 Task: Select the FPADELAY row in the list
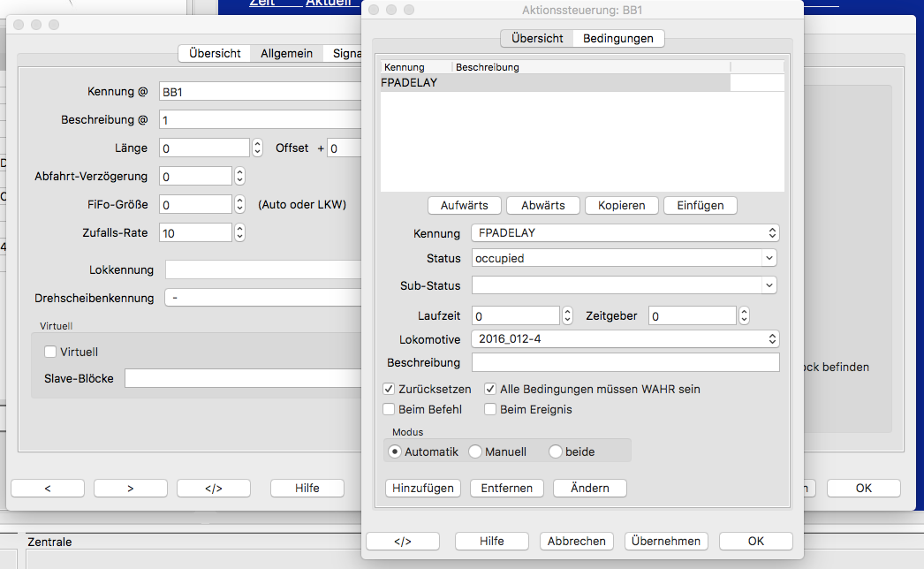[x=555, y=83]
